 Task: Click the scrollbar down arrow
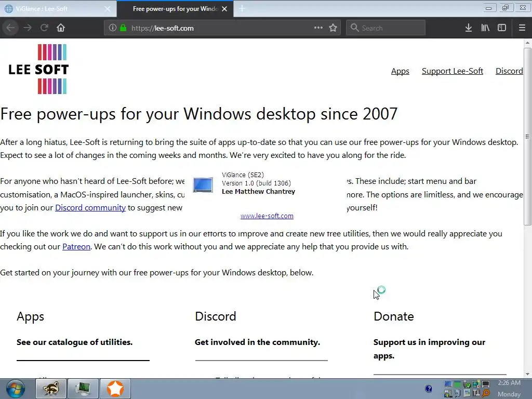(x=527, y=374)
